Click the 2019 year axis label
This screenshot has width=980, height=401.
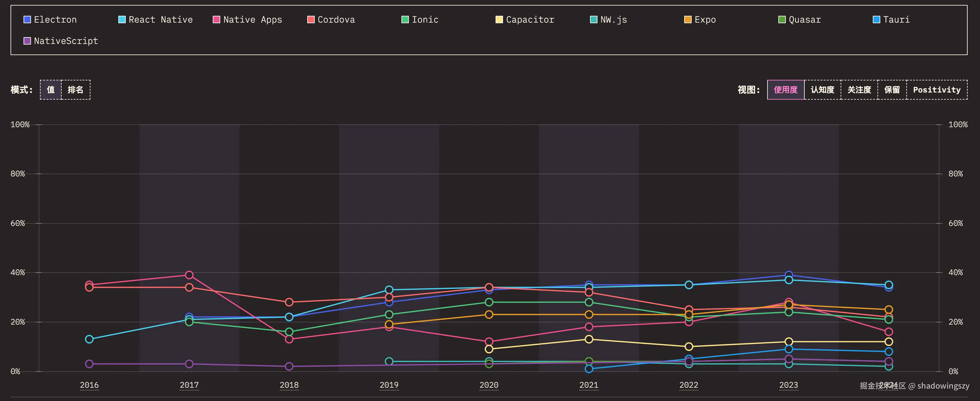tap(389, 385)
